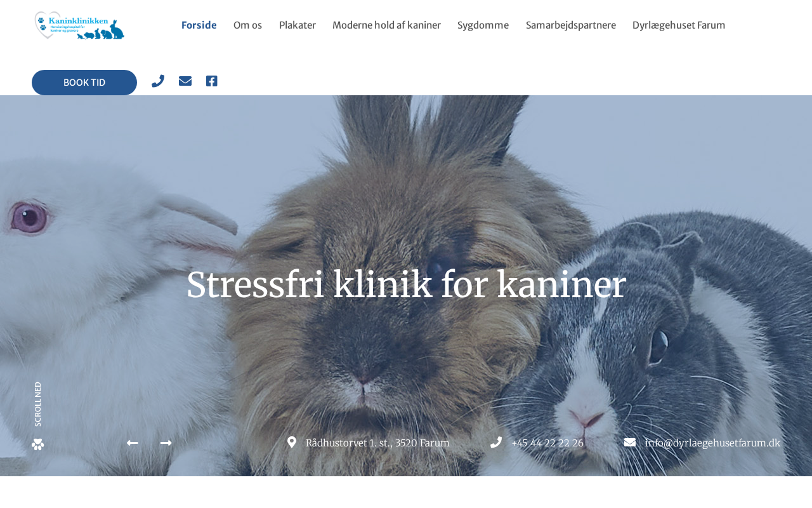812x508 pixels.
Task: Click the Kaninklinikken logo
Action: pos(79,25)
